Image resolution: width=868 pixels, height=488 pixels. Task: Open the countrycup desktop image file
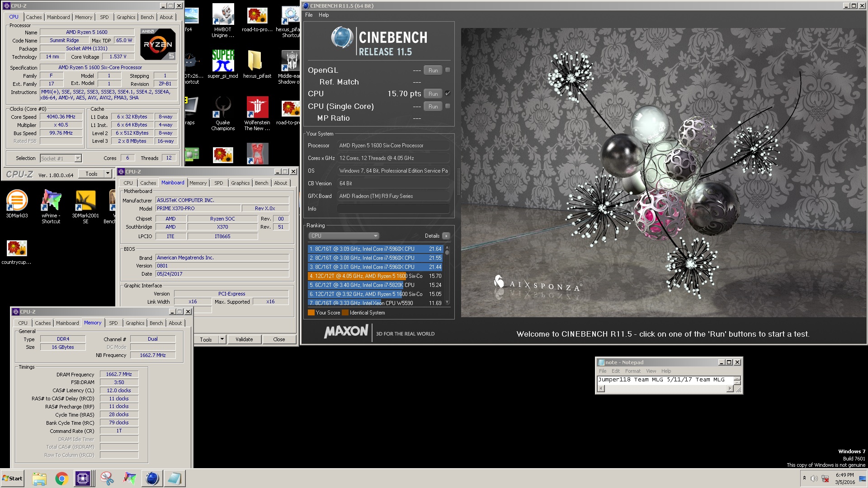point(17,252)
